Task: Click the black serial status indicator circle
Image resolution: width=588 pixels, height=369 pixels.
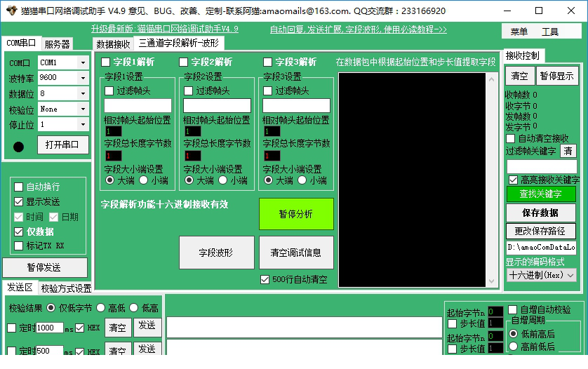Action: point(18,147)
